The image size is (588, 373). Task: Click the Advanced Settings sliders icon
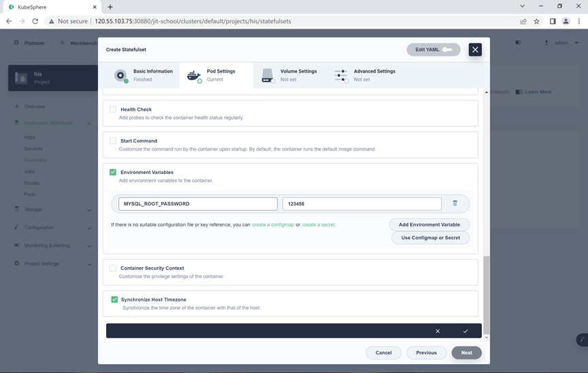tap(341, 75)
